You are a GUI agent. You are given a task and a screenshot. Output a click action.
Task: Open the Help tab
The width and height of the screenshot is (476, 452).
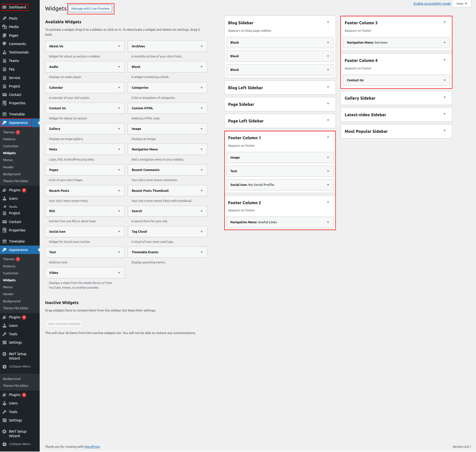(x=461, y=4)
